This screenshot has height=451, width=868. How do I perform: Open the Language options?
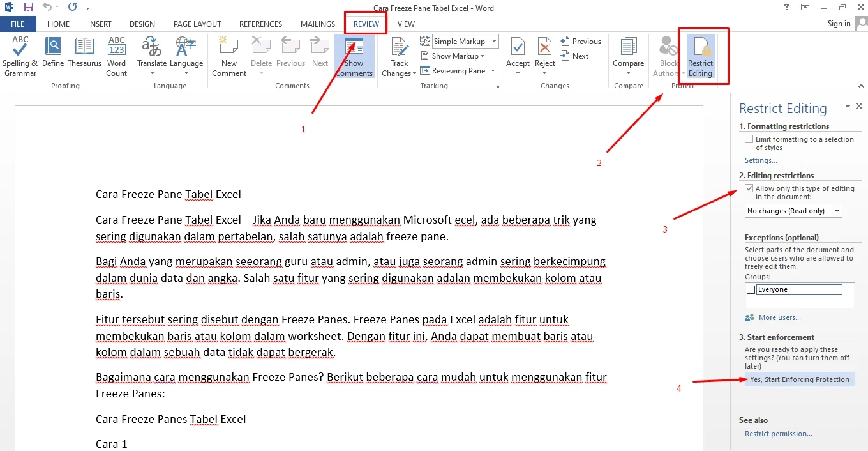pos(186,57)
